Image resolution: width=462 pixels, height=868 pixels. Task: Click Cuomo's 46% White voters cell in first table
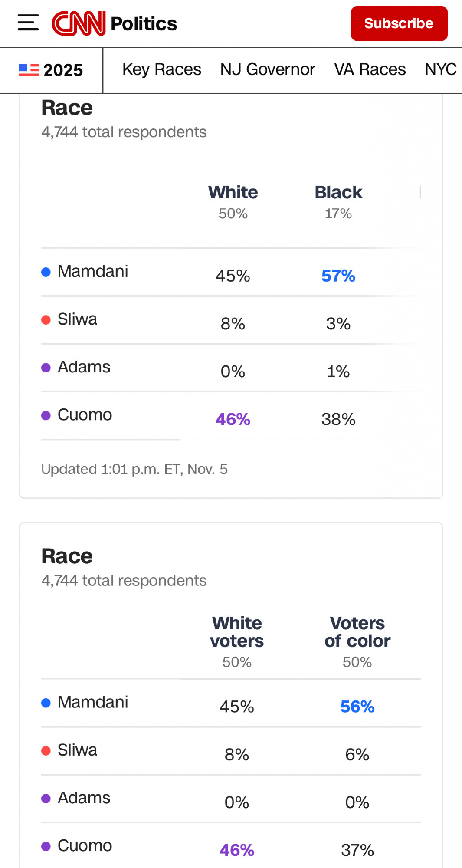[233, 419]
